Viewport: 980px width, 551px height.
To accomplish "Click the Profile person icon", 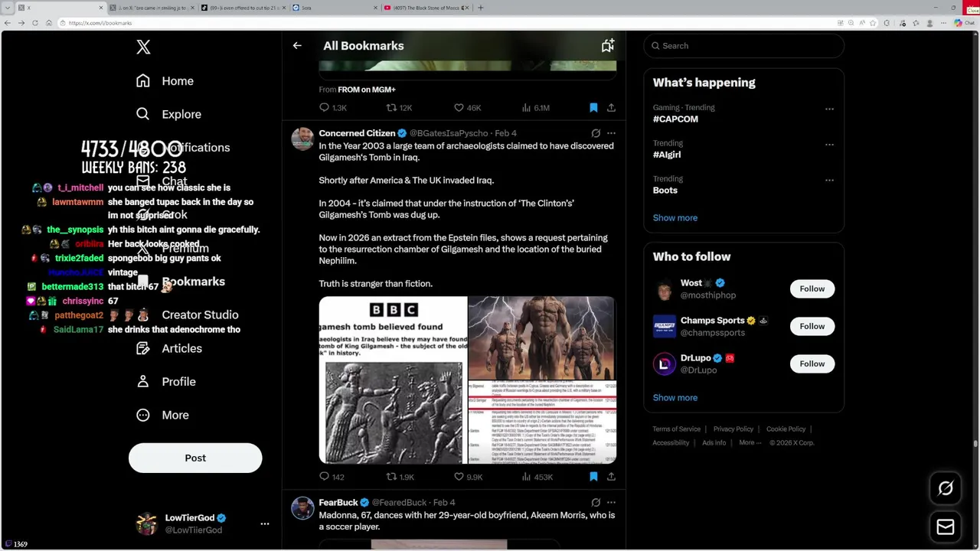I will tap(143, 381).
